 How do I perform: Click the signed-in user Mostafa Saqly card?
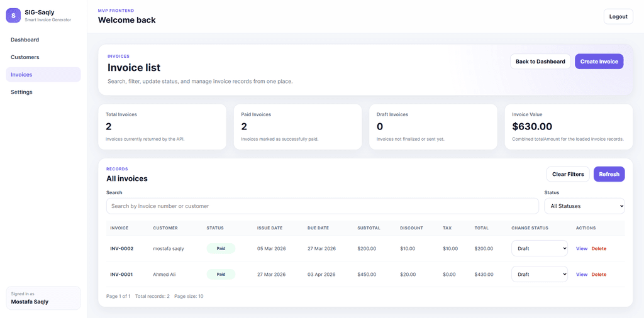click(x=43, y=298)
